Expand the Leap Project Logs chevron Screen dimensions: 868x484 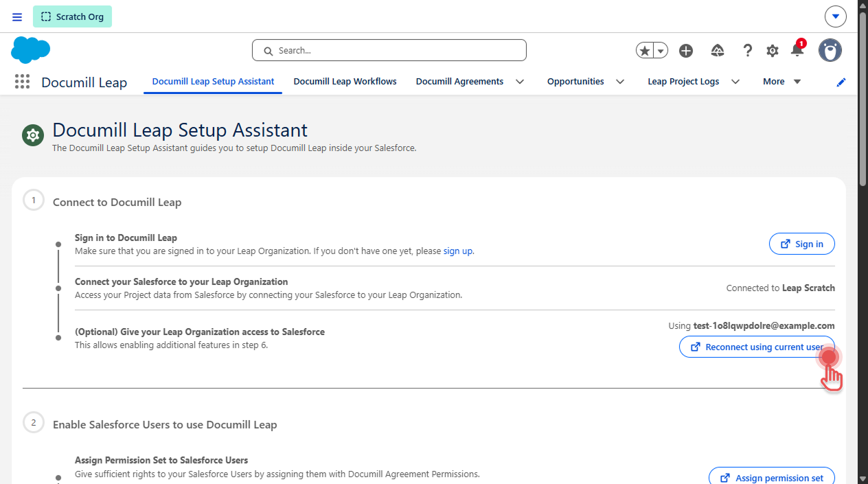pos(735,82)
